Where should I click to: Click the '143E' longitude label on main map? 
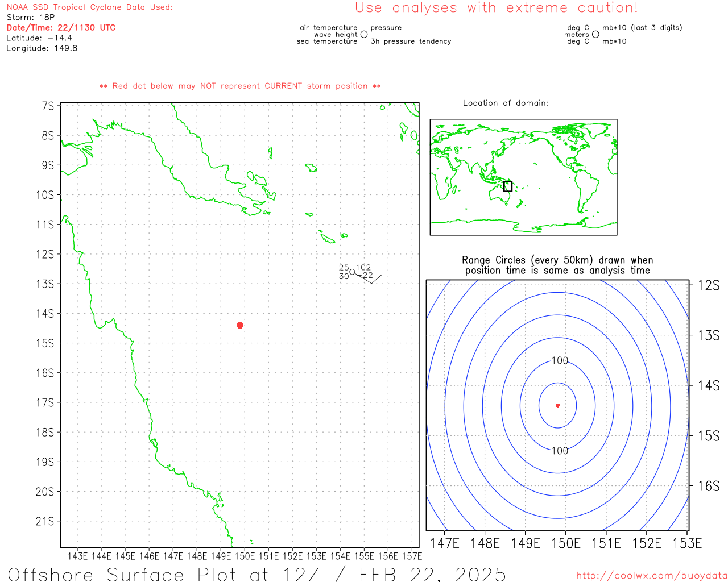click(77, 556)
